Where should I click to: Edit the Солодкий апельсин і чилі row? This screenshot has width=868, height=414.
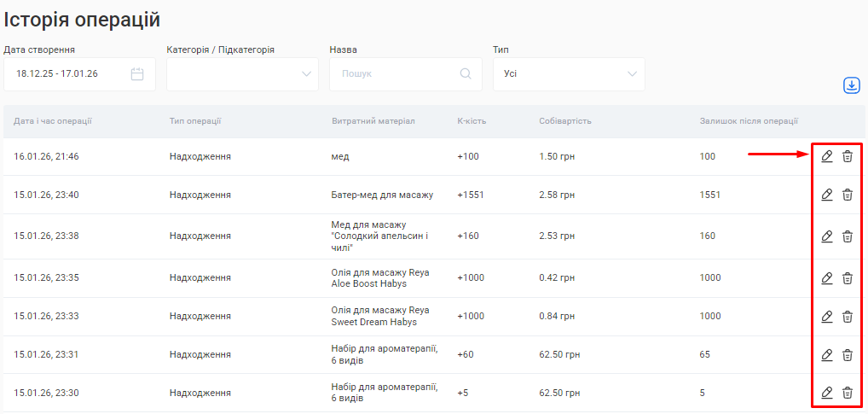pos(826,236)
